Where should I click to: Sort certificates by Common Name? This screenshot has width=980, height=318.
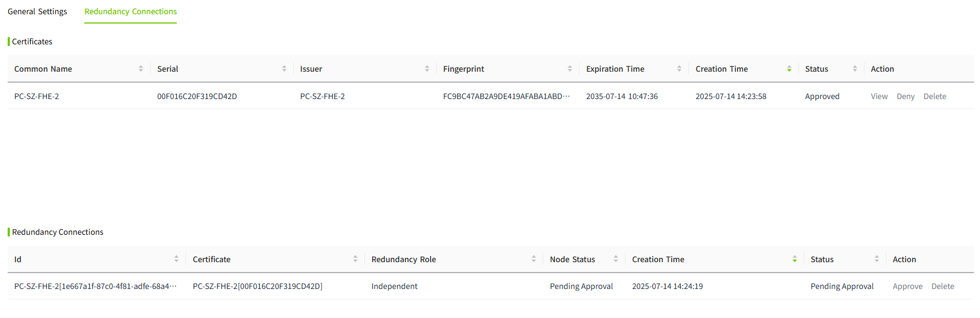(x=141, y=69)
